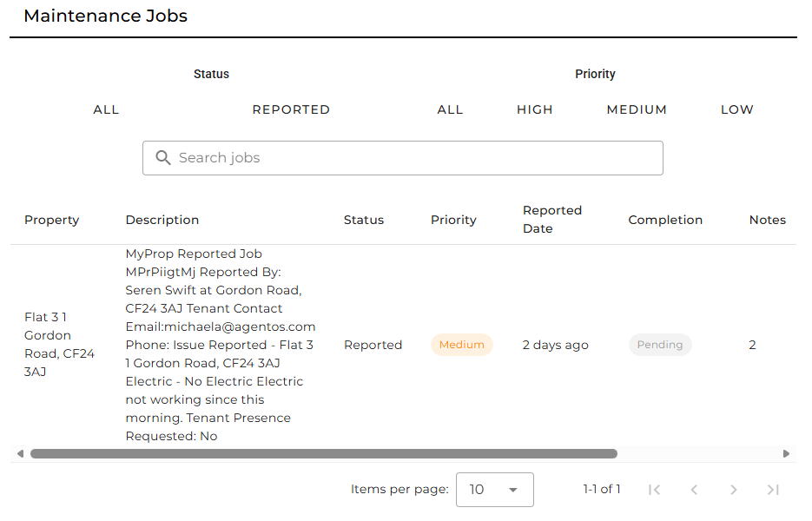This screenshot has width=812, height=521.
Task: Select the ALL status filter
Action: [x=106, y=109]
